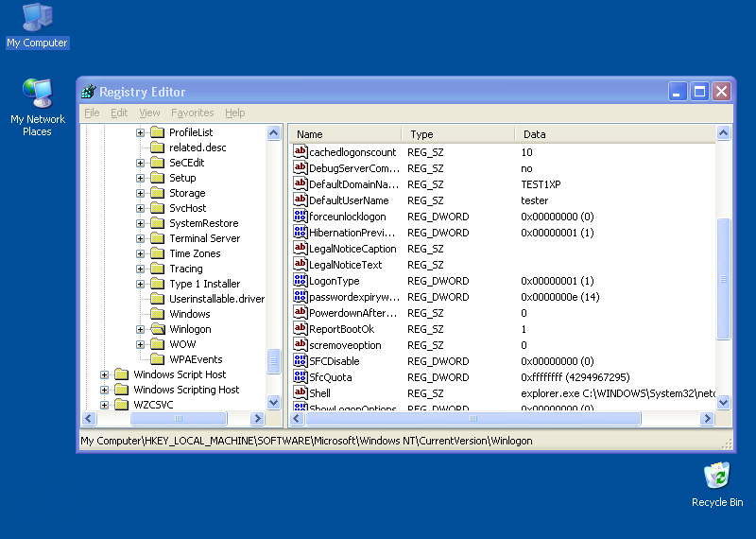The image size is (756, 539).
Task: Click the related.desc folder icon
Action: point(158,148)
